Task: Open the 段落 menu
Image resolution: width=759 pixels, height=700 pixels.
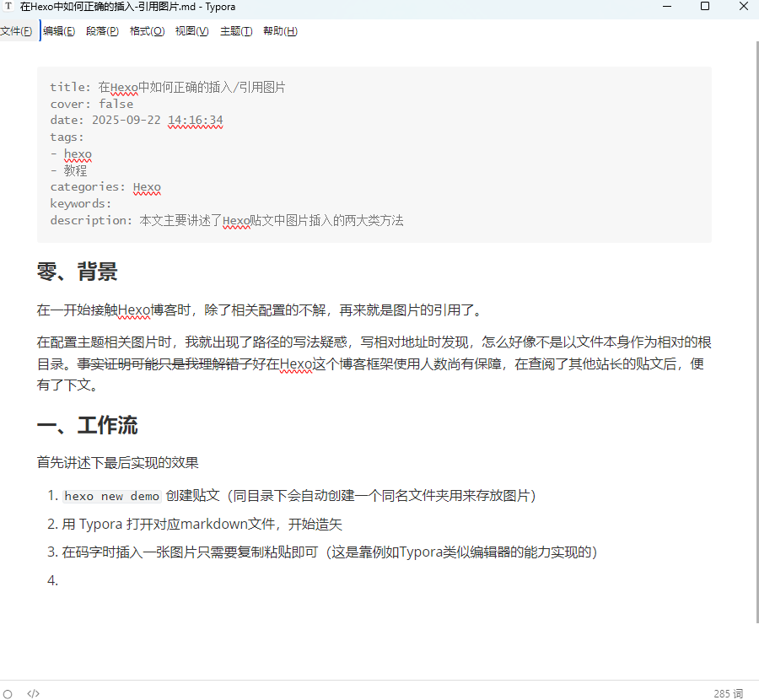Action: [101, 30]
